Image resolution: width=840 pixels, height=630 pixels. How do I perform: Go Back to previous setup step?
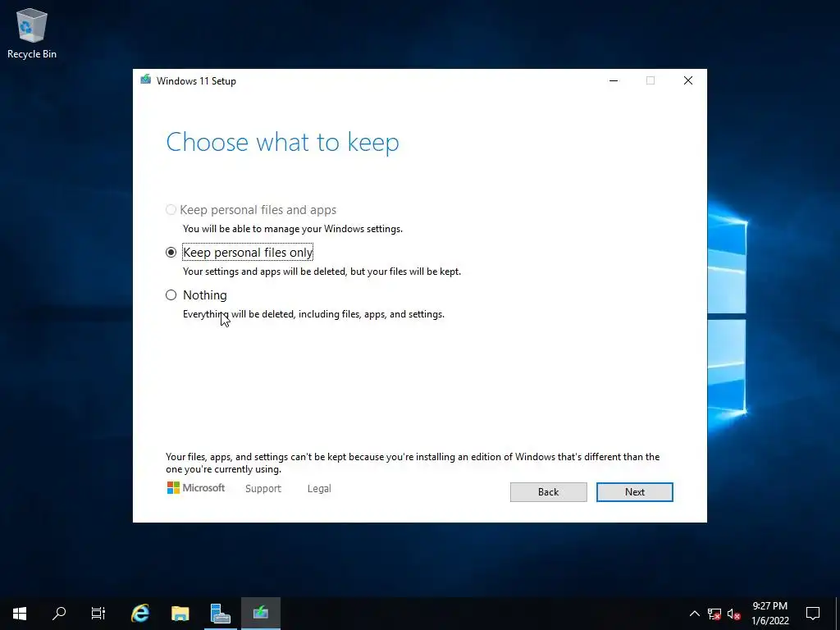coord(548,492)
